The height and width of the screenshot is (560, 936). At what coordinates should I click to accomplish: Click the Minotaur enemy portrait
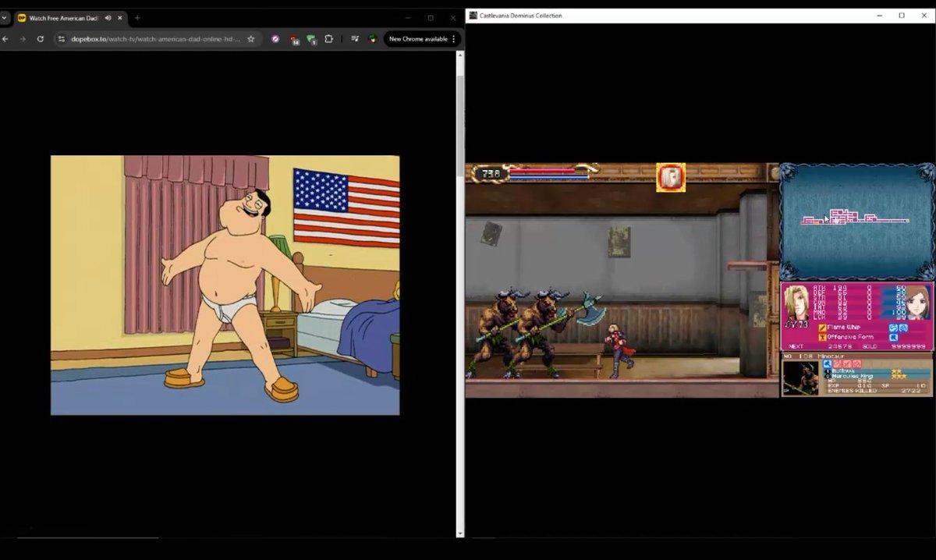point(800,377)
